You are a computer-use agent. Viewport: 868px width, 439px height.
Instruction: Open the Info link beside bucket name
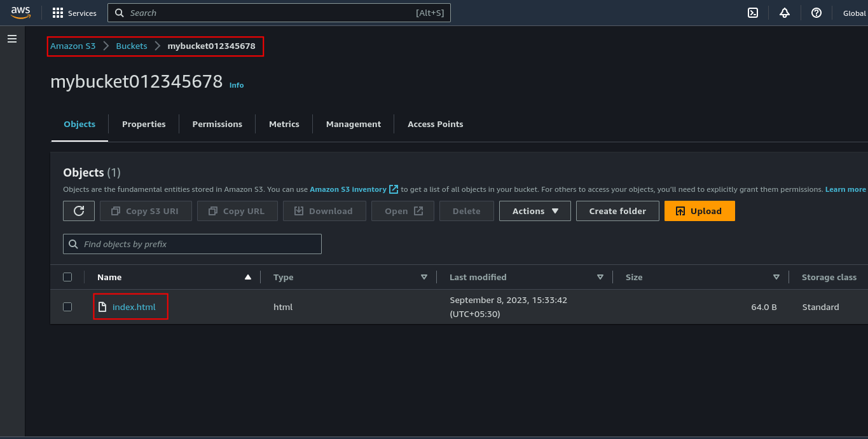tap(237, 85)
